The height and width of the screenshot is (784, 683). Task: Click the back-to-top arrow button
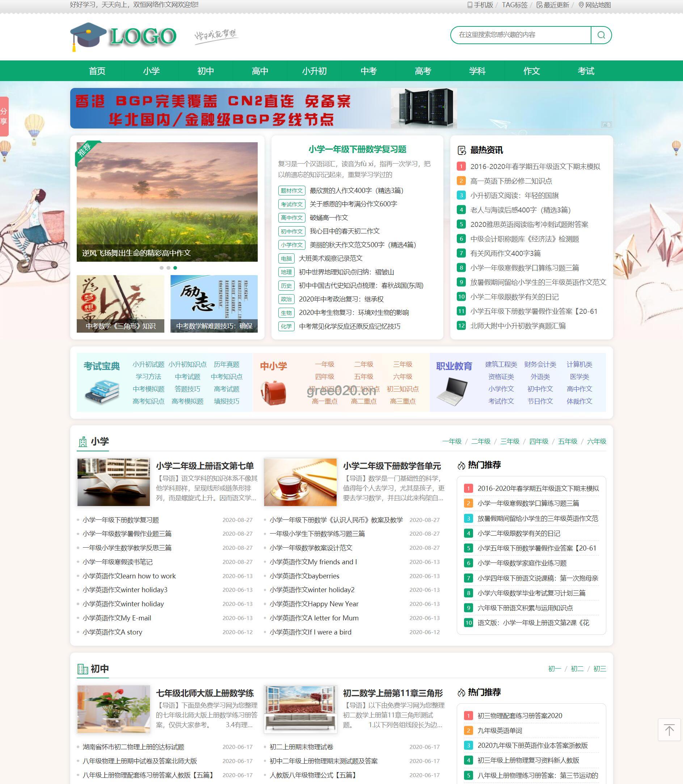[669, 729]
